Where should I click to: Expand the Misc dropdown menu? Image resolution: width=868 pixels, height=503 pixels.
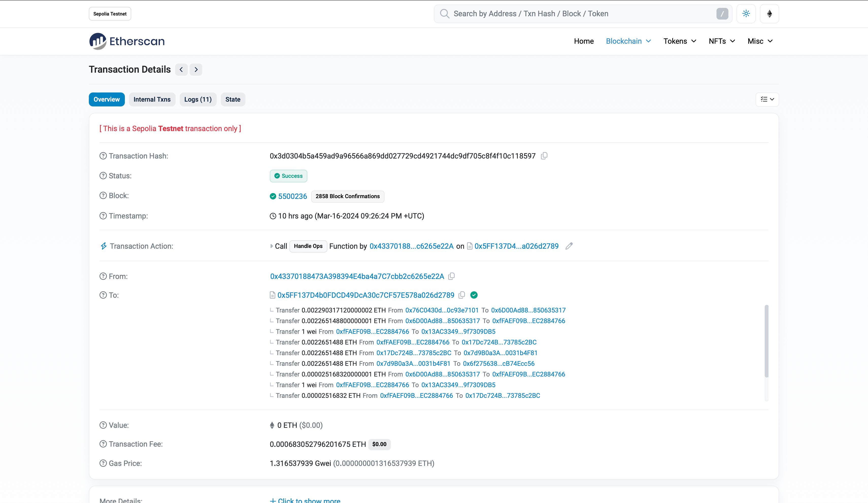point(759,41)
